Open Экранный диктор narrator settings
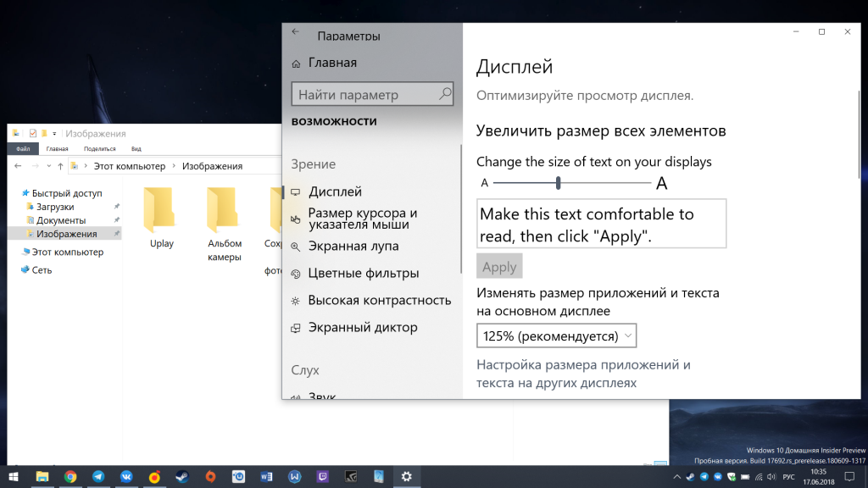The image size is (868, 488). coord(362,328)
